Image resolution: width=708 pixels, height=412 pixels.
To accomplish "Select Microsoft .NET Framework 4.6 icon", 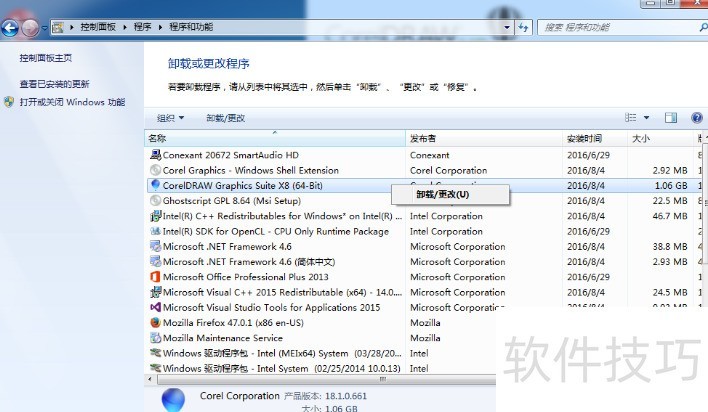I will pyautogui.click(x=155, y=247).
